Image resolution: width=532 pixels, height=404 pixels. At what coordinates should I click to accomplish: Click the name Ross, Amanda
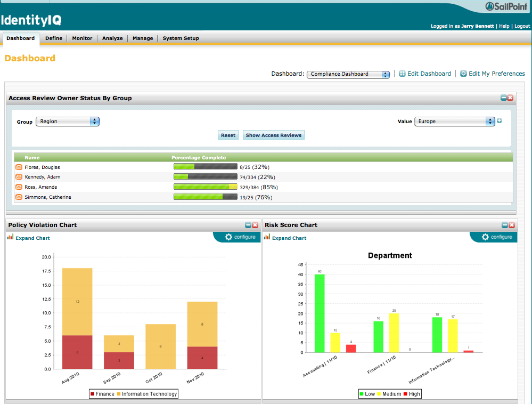tap(40, 187)
